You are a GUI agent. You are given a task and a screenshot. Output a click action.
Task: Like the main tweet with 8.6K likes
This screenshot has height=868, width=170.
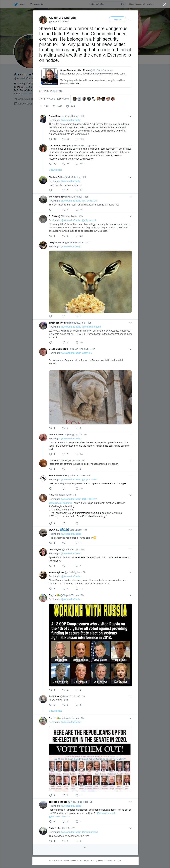[x=67, y=106]
